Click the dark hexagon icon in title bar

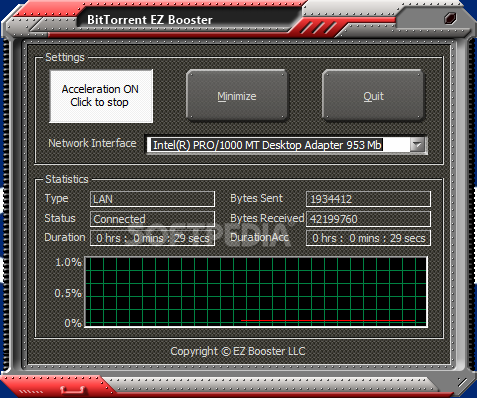(450, 18)
